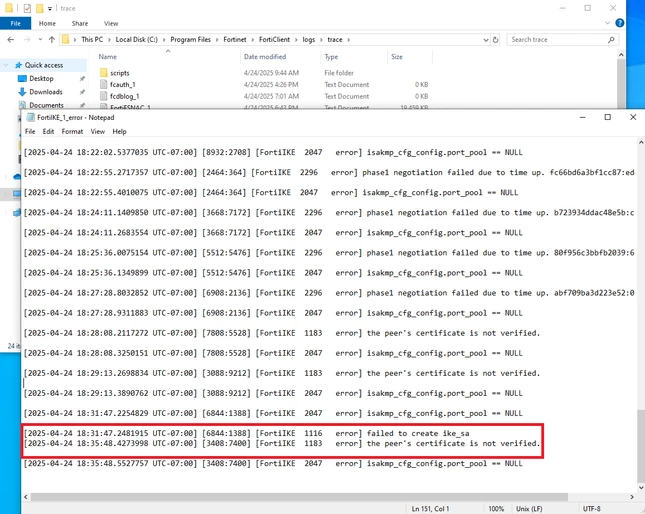
Task: Open address bar history dropdown
Action: (486, 40)
